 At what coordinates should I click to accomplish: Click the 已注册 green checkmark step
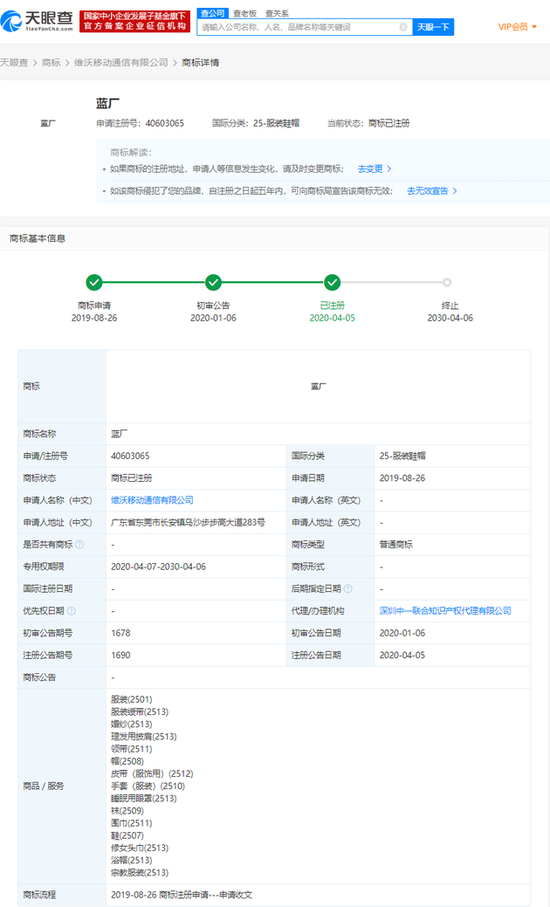click(x=332, y=282)
